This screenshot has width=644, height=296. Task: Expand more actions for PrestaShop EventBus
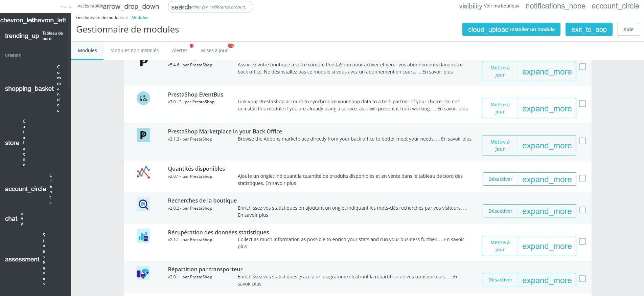pyautogui.click(x=547, y=108)
